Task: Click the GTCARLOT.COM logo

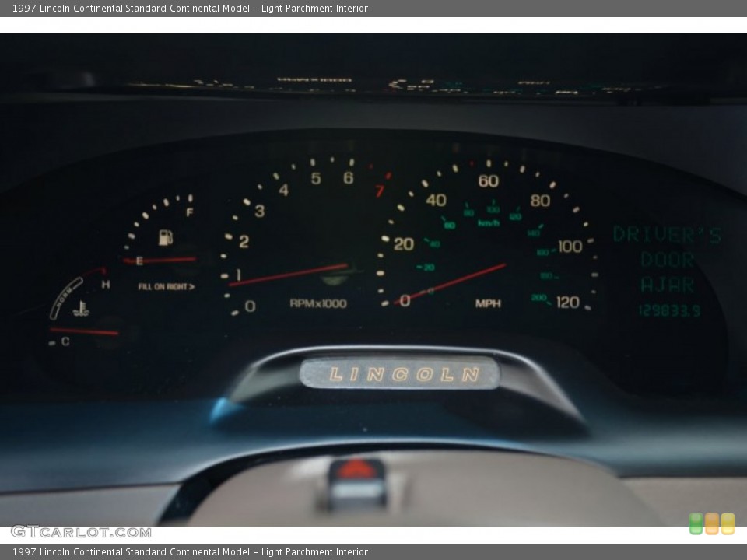Action: click(81, 531)
